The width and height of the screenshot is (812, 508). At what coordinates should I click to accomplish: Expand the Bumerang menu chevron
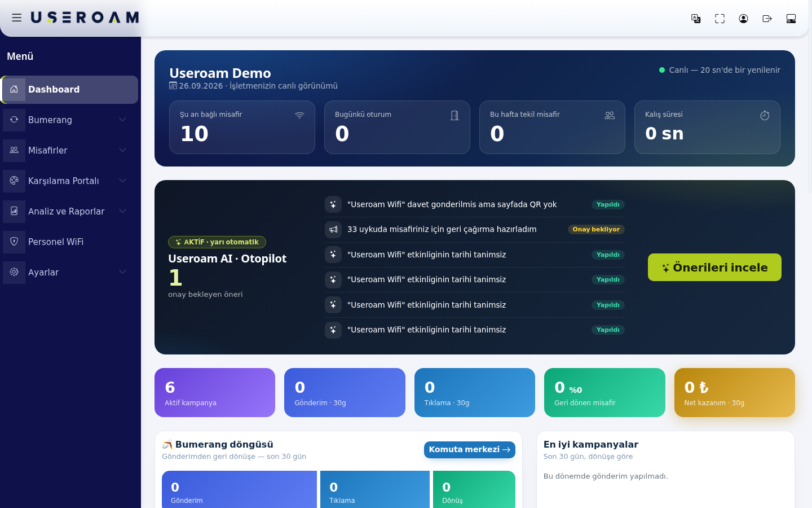pyautogui.click(x=122, y=120)
